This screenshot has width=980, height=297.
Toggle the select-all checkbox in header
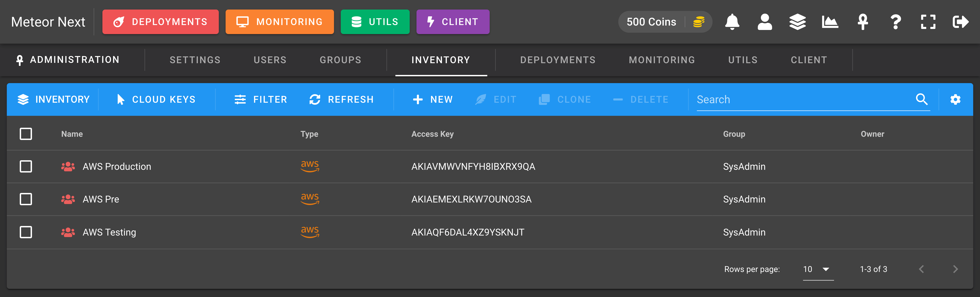click(26, 134)
